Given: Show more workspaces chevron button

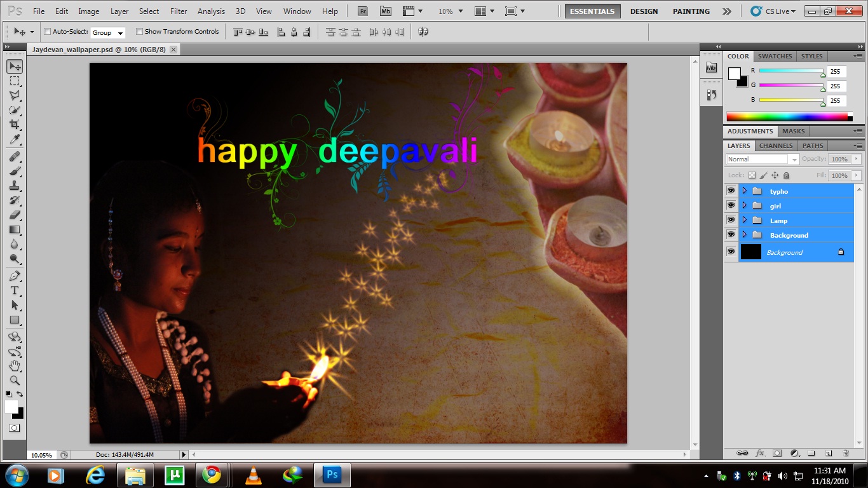Looking at the screenshot, I should point(727,11).
